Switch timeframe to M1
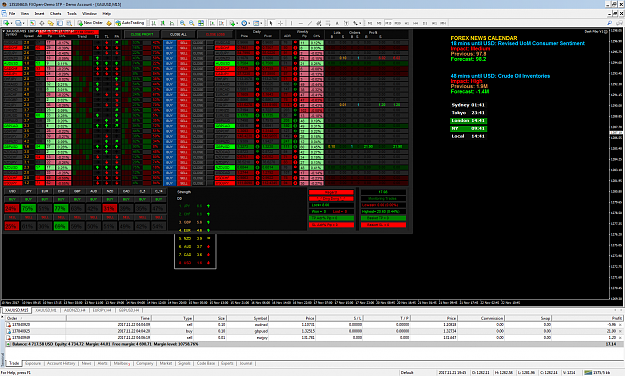 370,23
